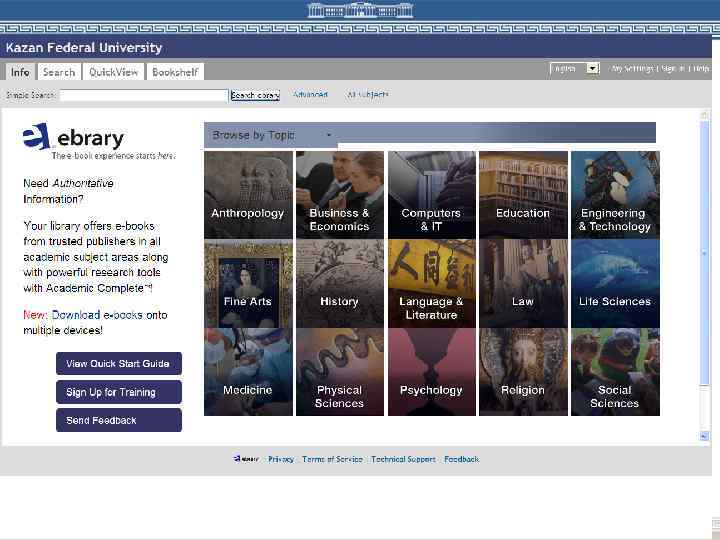Open the QuickView tab
Screen dimensions: 720x540
click(x=113, y=72)
